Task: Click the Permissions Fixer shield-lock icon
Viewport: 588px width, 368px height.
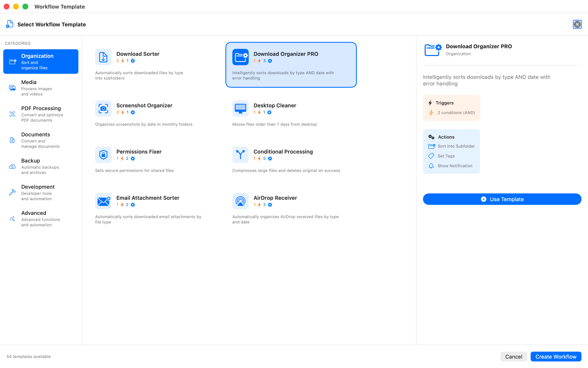Action: pos(103,155)
